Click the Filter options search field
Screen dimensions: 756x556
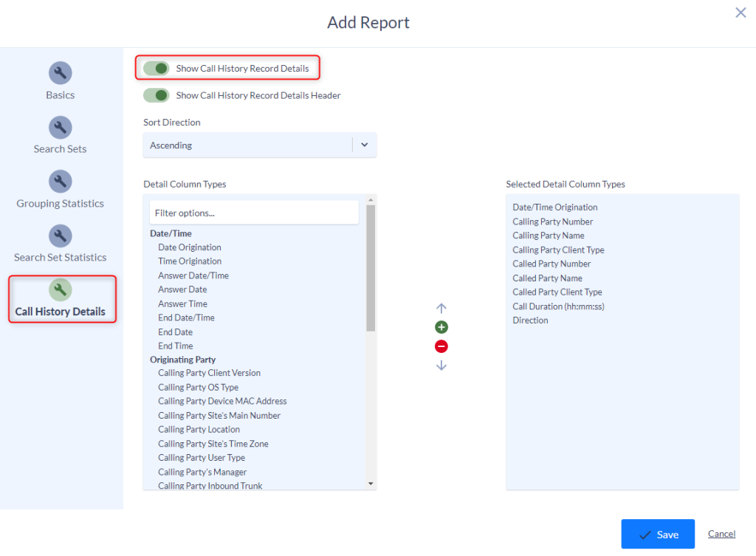point(254,213)
